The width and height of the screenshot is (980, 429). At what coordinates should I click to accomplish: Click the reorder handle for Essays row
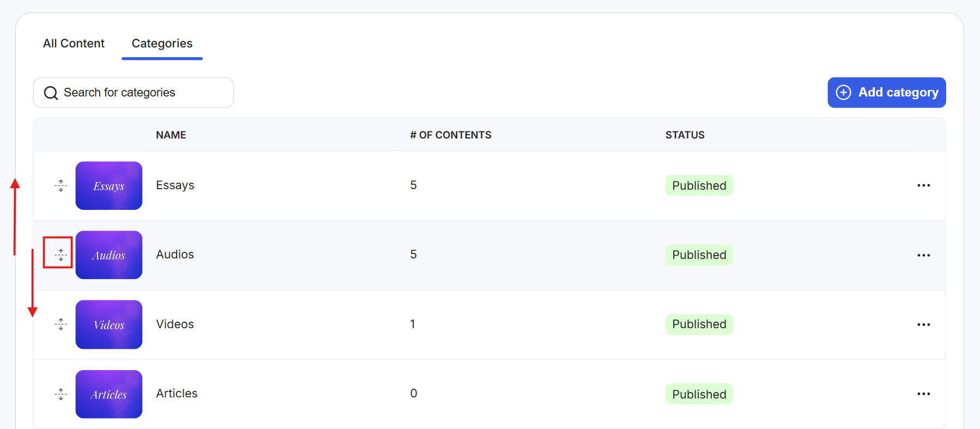[x=61, y=185]
